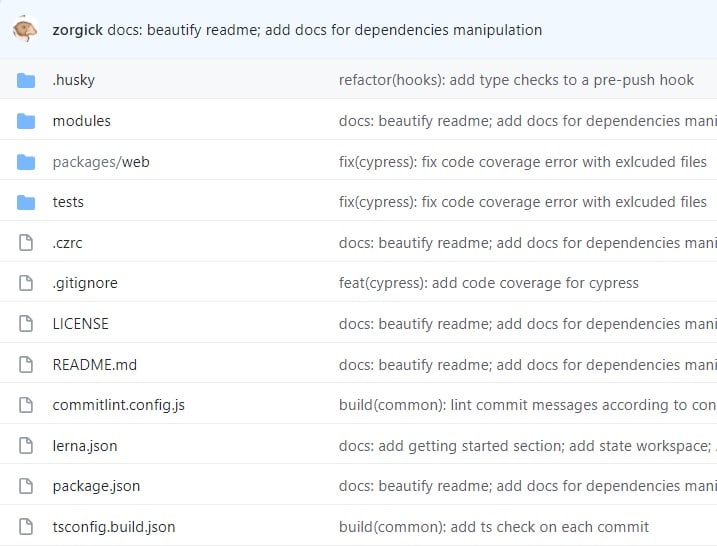
Task: Click the .czrc file icon
Action: (x=26, y=243)
